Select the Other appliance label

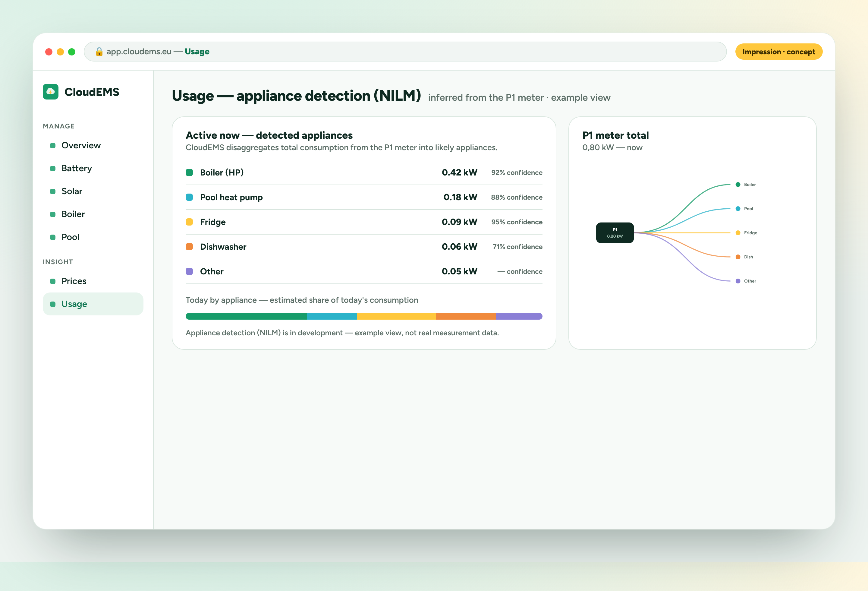pos(212,271)
